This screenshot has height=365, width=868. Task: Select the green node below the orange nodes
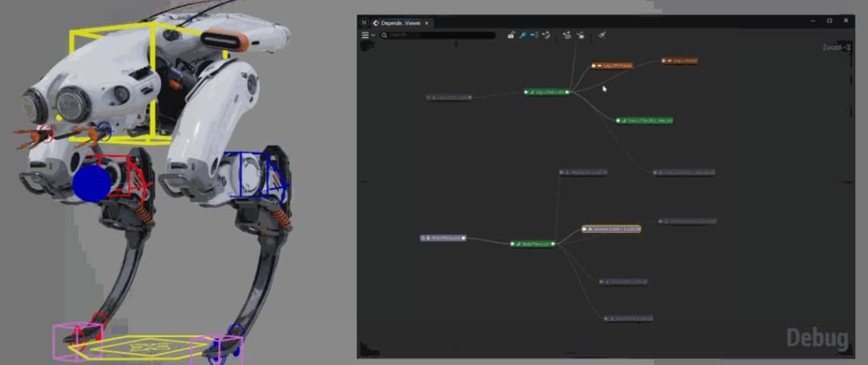click(644, 121)
